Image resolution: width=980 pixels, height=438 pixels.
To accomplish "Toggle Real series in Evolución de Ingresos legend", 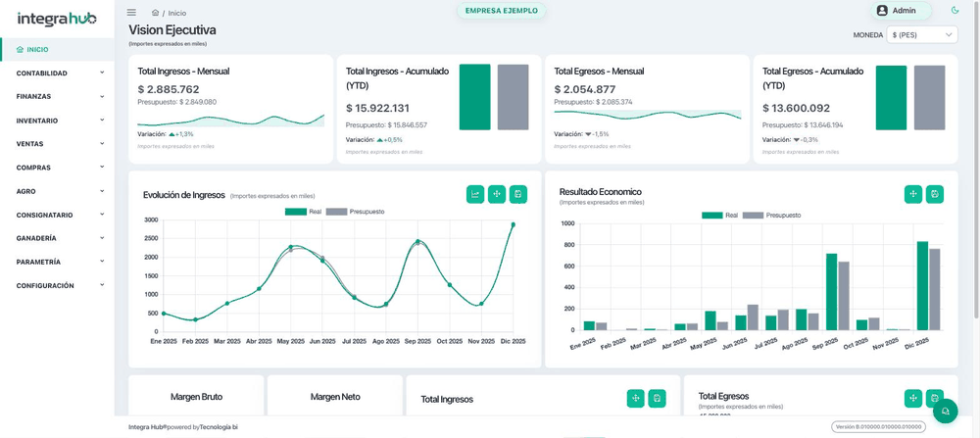I will 302,212.
